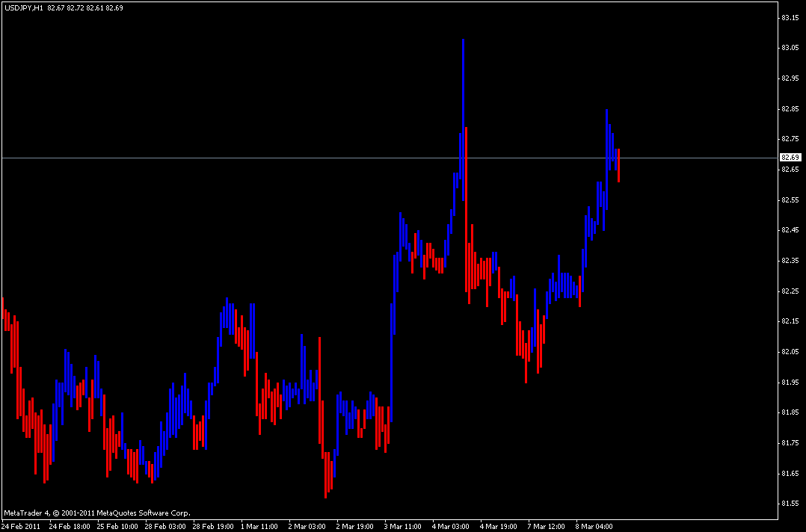Click the 82.75 price level label
The width and height of the screenshot is (806, 532).
point(790,139)
